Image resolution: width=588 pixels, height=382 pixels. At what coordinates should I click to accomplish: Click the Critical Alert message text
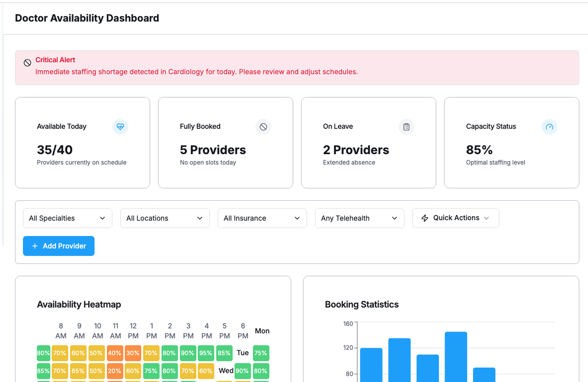(196, 72)
